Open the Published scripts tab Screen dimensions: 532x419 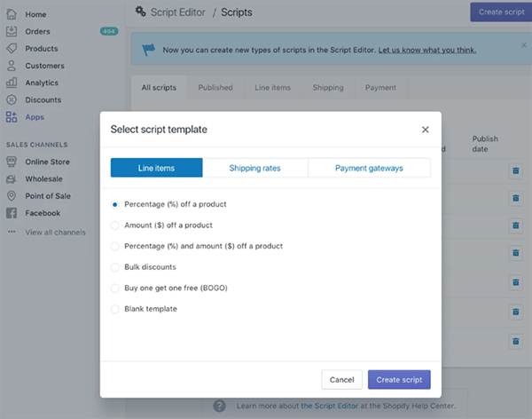215,88
